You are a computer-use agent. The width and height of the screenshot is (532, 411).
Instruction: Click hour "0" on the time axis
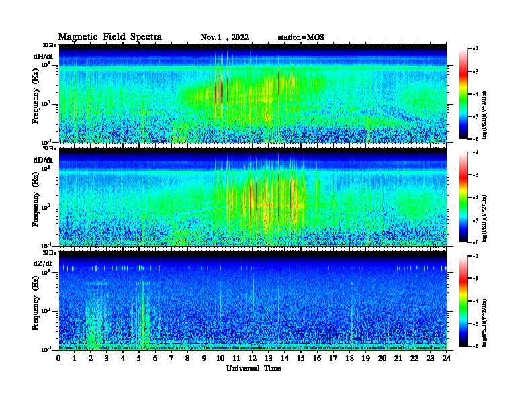click(x=58, y=358)
